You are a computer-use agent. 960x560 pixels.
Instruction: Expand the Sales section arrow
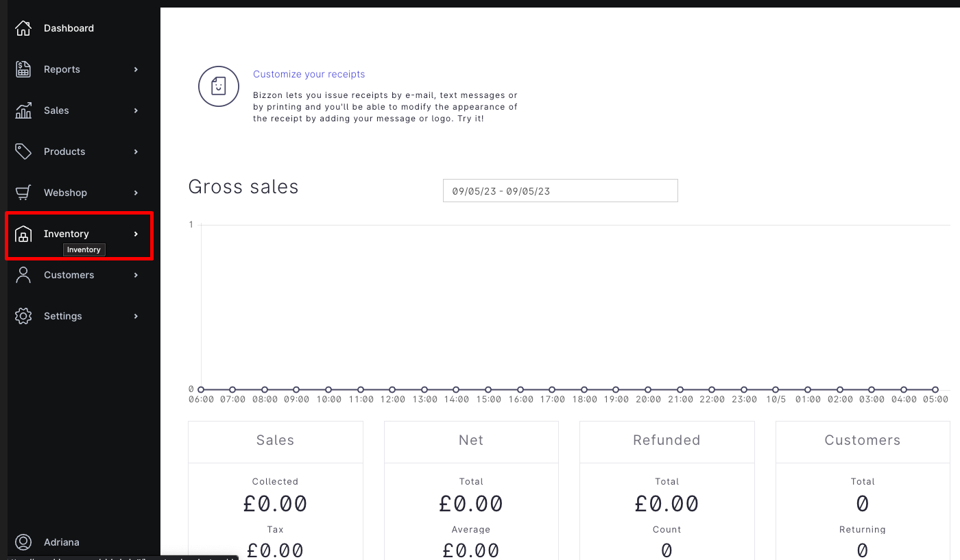[x=135, y=110]
